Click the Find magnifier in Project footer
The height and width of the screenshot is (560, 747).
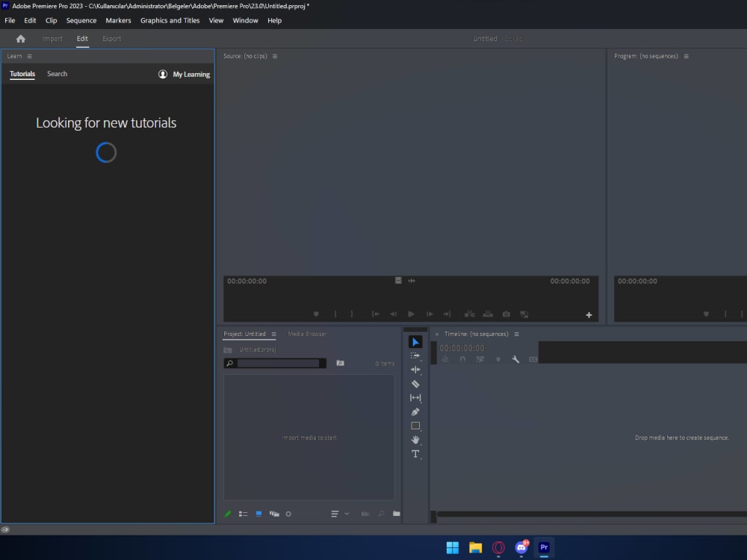[381, 514]
